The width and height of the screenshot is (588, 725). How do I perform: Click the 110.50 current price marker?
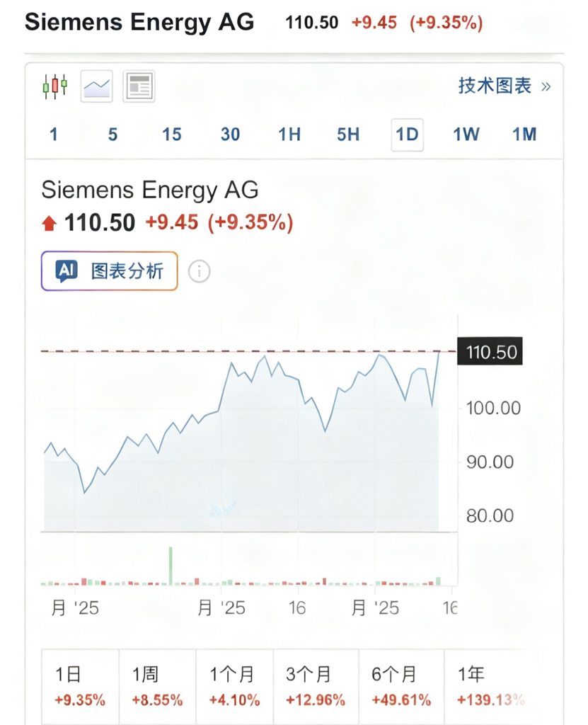pyautogui.click(x=492, y=352)
